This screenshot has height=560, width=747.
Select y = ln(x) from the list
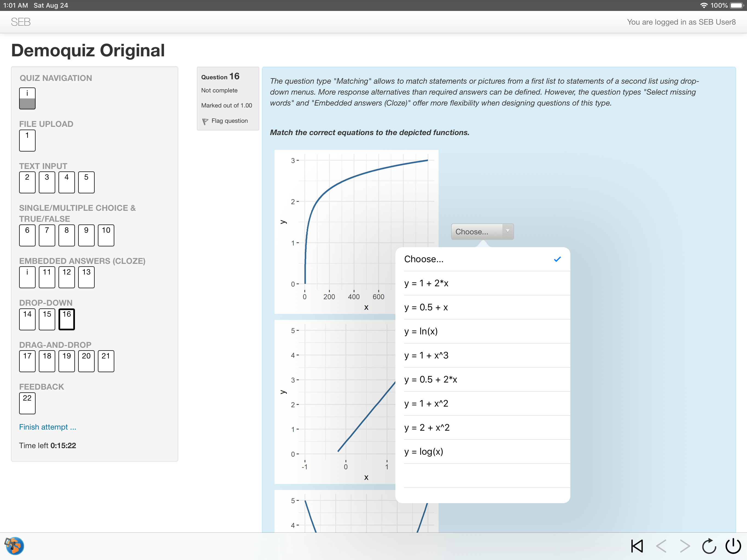click(x=421, y=331)
